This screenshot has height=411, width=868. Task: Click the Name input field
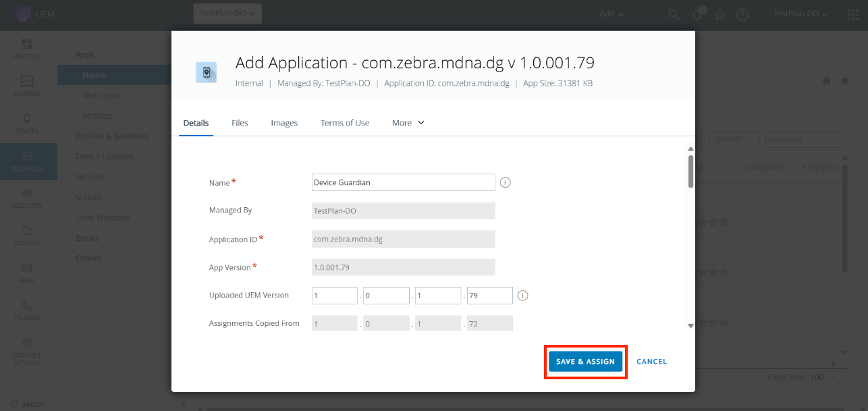[403, 182]
